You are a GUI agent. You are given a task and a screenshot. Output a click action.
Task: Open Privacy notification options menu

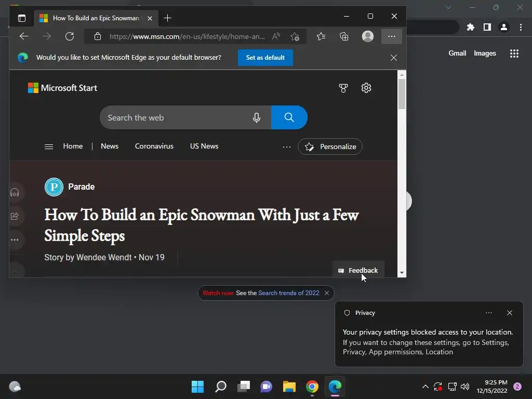(x=489, y=313)
